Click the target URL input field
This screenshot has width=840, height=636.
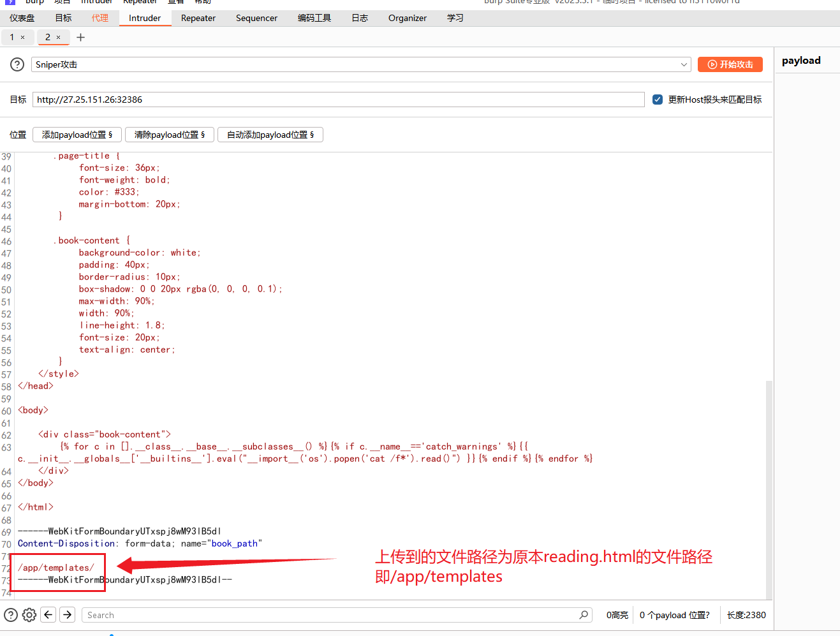coord(338,100)
